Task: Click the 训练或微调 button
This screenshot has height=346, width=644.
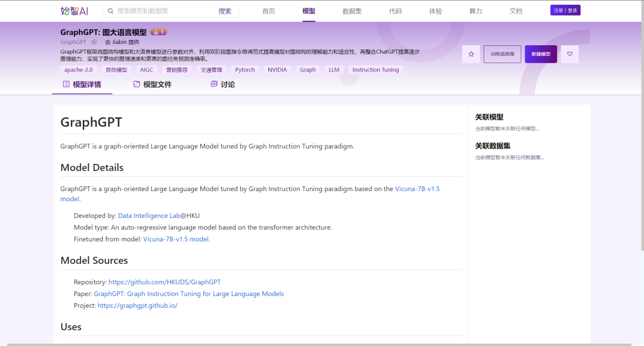Action: pos(501,54)
